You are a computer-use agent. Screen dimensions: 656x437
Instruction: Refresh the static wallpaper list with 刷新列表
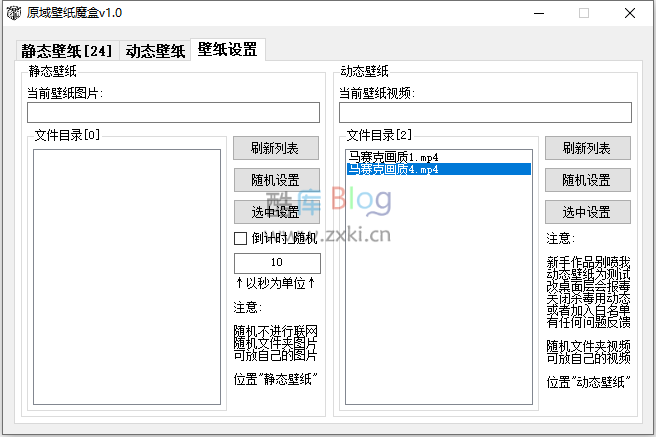[x=276, y=148]
